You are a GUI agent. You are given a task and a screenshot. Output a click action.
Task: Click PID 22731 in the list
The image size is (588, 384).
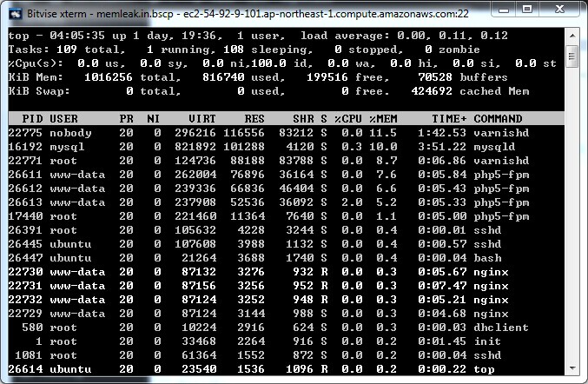[25, 285]
